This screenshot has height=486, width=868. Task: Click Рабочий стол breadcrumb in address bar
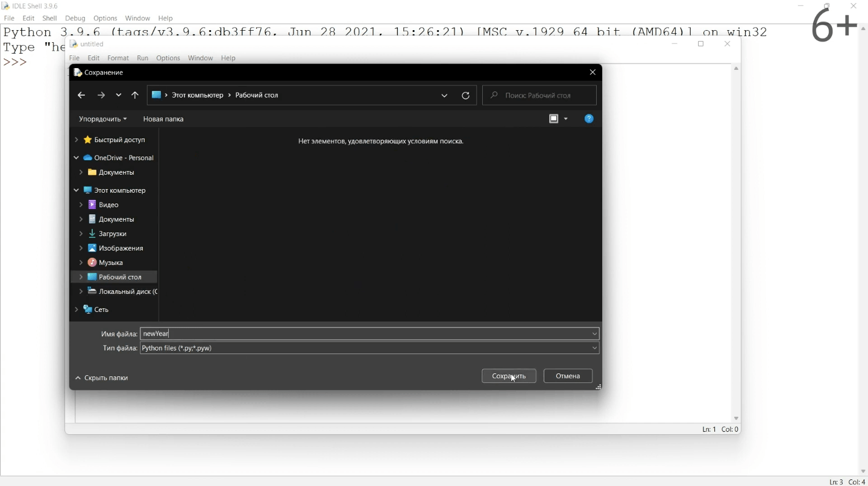coord(257,96)
